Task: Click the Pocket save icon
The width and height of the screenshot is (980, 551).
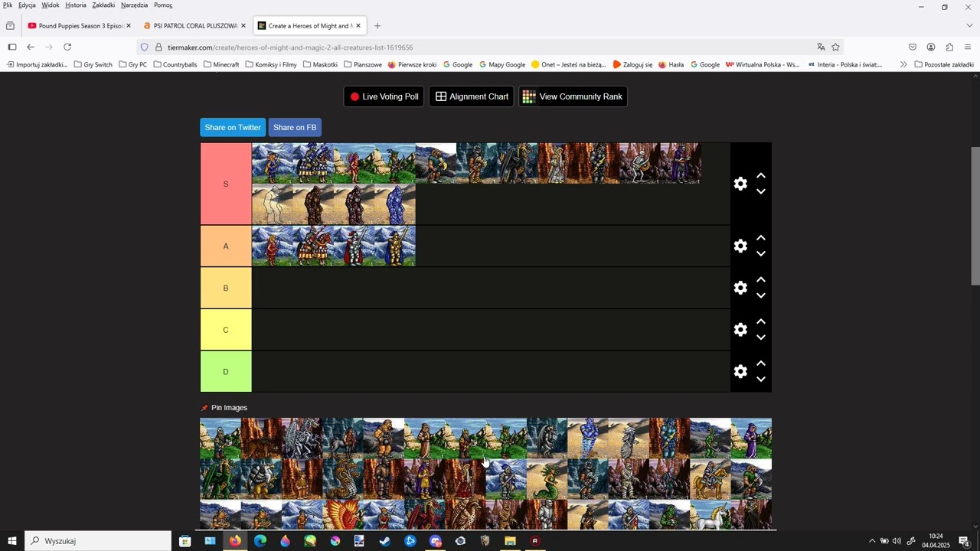Action: click(x=913, y=47)
